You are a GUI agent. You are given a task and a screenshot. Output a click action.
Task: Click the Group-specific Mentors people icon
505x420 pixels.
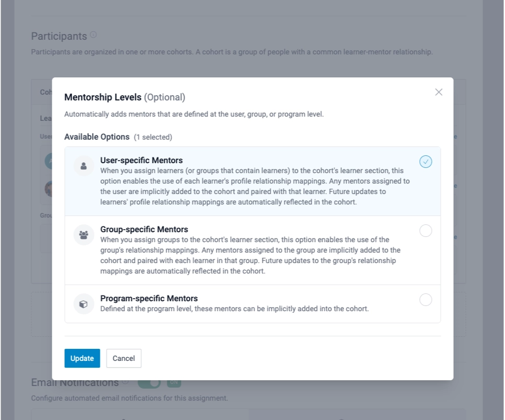[x=84, y=235]
